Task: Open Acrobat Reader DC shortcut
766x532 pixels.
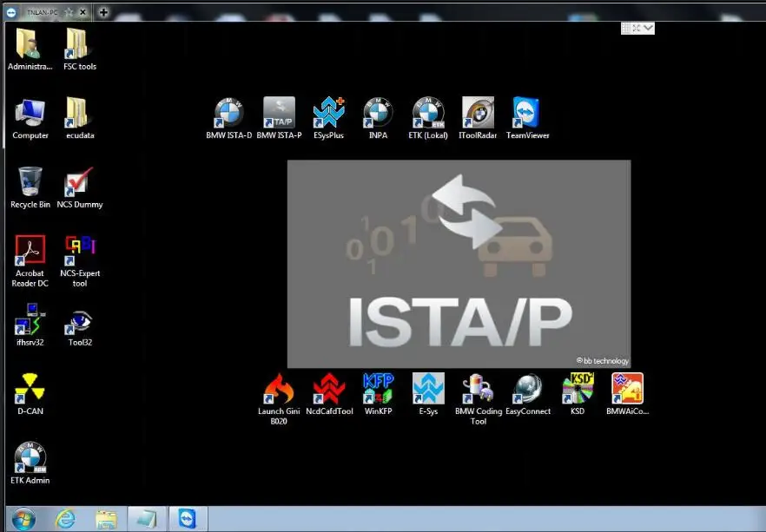Action: point(30,261)
